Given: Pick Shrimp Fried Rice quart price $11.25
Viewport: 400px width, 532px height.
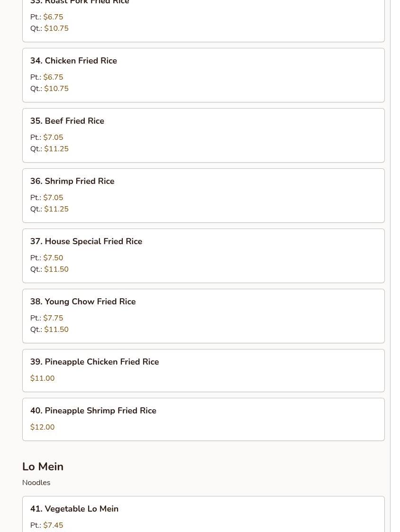Looking at the screenshot, I should [x=56, y=209].
